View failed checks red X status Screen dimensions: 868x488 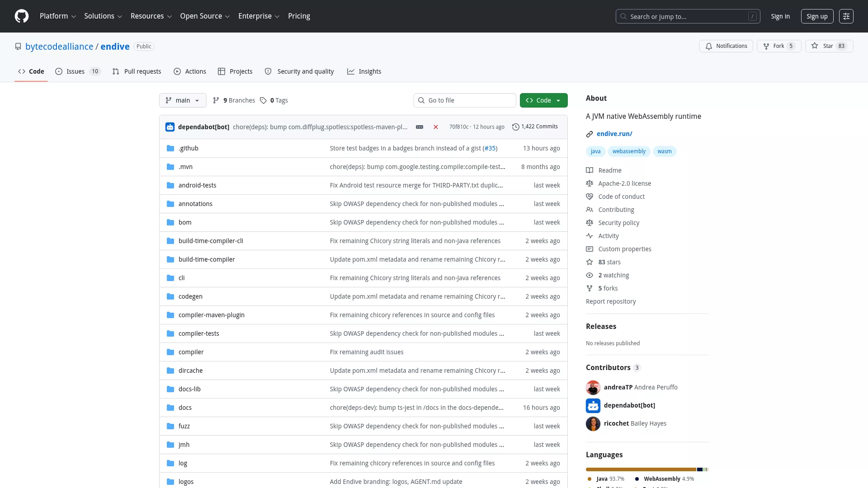tap(436, 127)
